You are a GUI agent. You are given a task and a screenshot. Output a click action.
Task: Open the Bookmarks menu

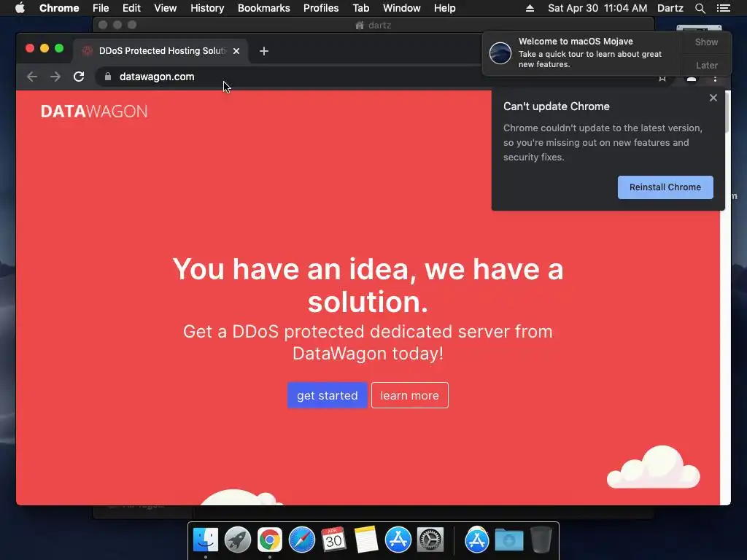(x=264, y=8)
